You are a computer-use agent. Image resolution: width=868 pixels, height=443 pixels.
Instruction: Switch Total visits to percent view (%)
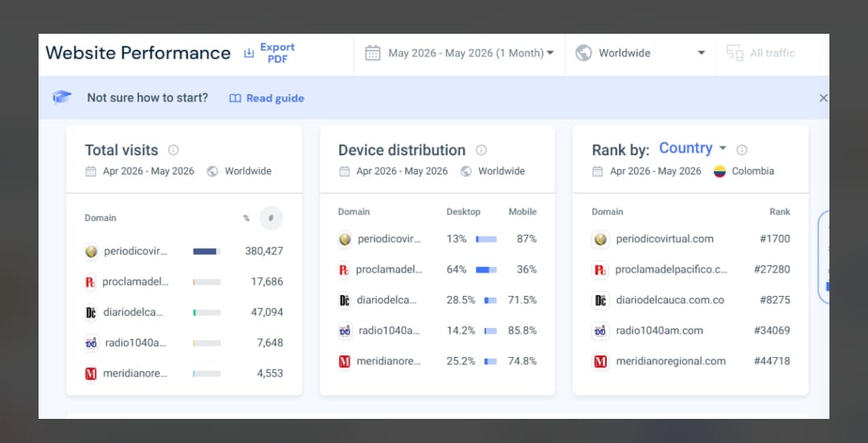[x=247, y=218]
